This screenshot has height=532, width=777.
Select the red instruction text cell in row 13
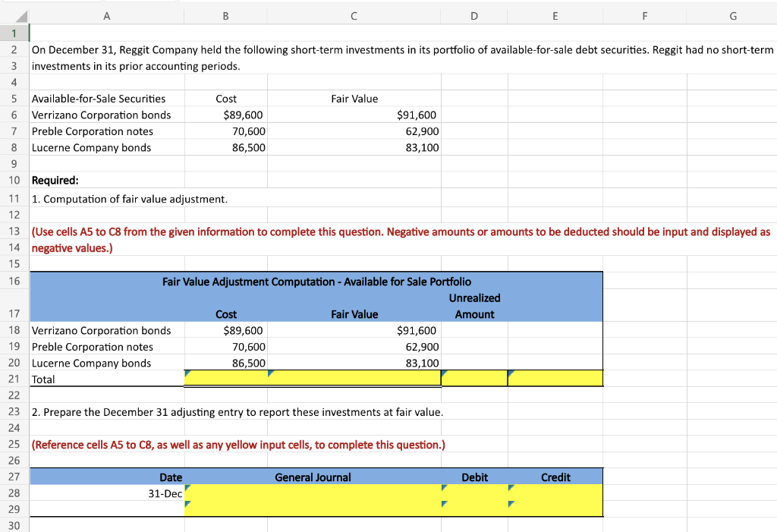(x=304, y=232)
